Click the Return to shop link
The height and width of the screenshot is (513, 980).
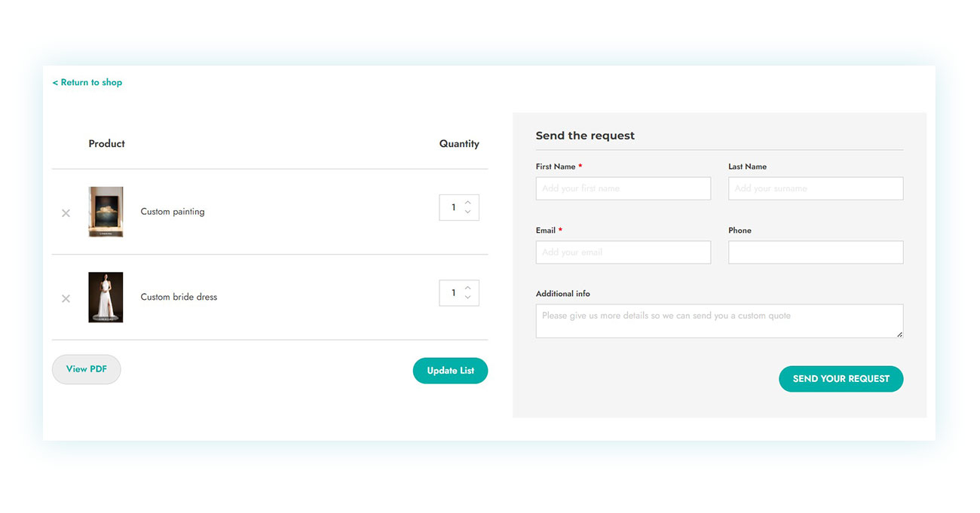tap(87, 83)
